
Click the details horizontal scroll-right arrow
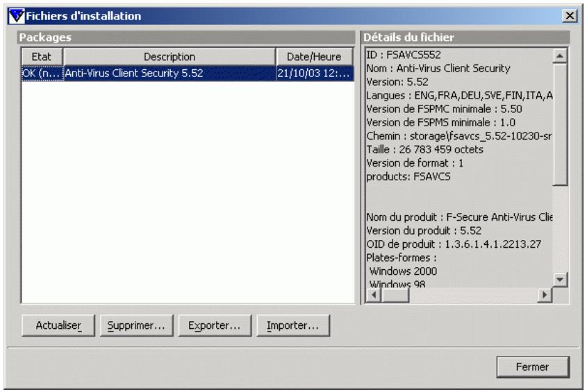[x=545, y=295]
